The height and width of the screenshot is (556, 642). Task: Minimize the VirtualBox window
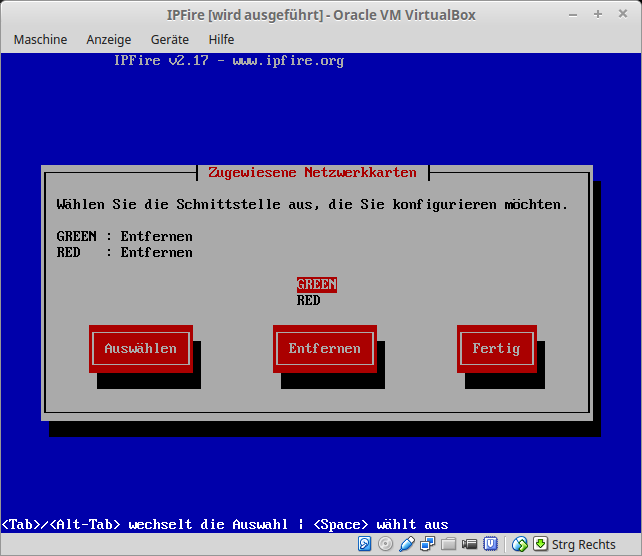point(573,15)
